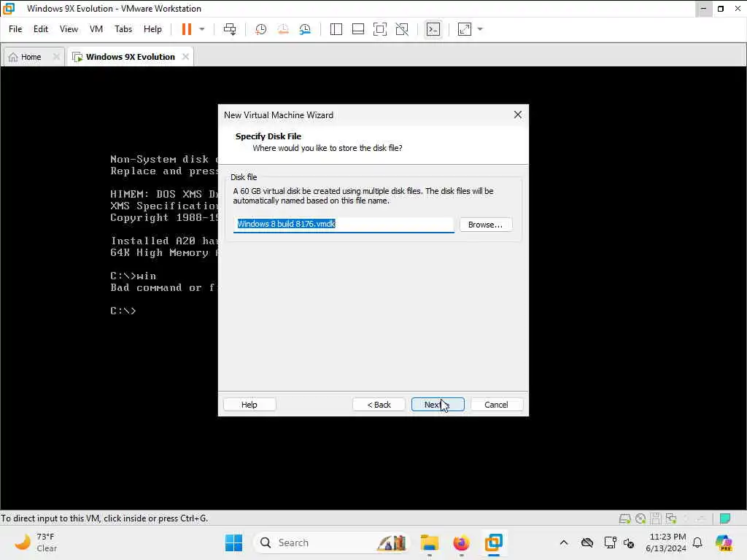This screenshot has height=560, width=747.
Task: Click the VMware Workstation taskbar icon
Action: (x=494, y=542)
